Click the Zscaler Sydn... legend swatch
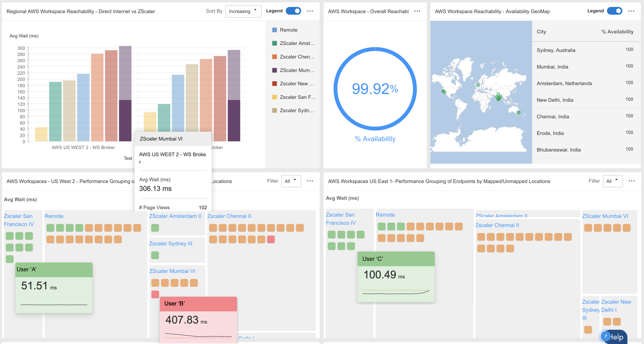 click(x=275, y=110)
